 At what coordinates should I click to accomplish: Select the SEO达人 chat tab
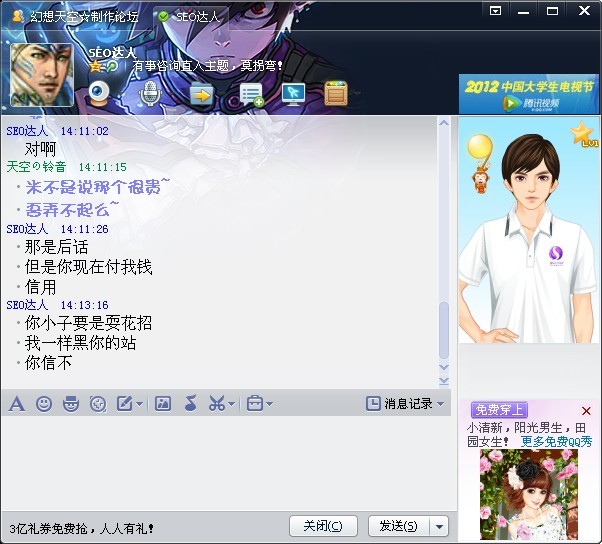pyautogui.click(x=191, y=17)
